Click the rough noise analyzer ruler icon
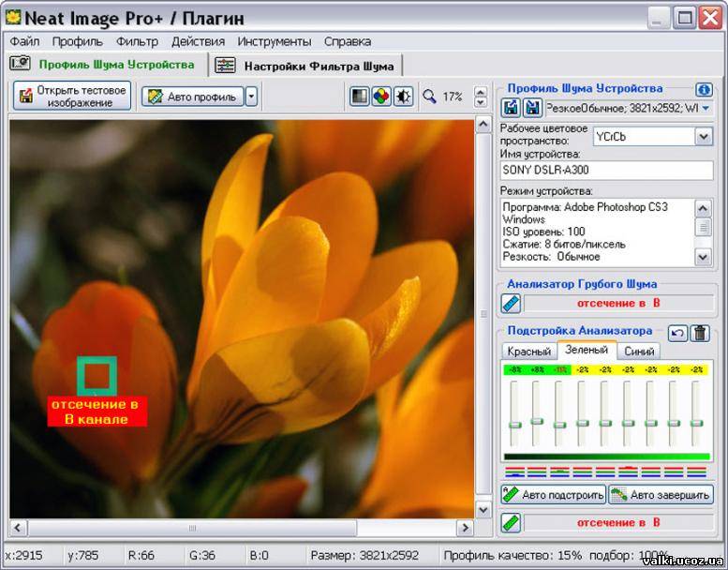The height and width of the screenshot is (570, 728). (511, 303)
